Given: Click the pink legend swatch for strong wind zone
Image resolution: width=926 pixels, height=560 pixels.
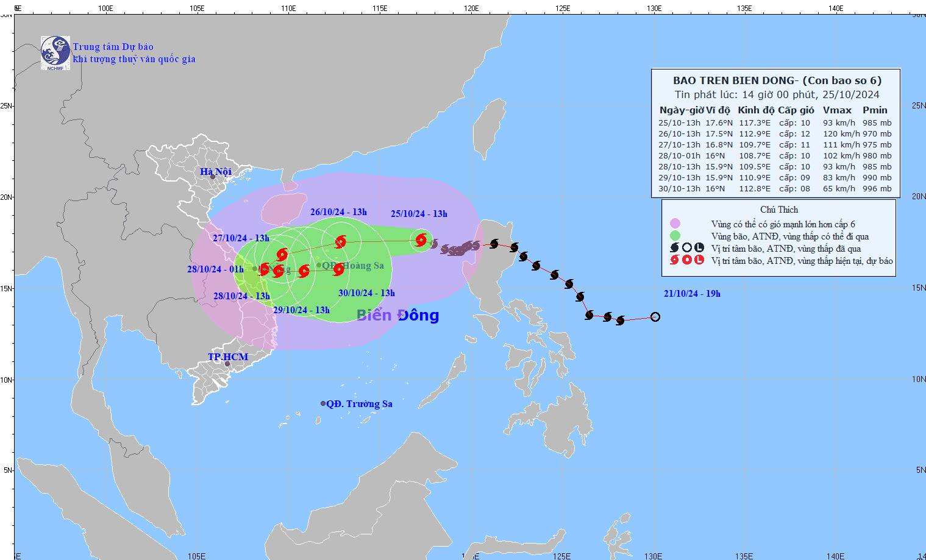Looking at the screenshot, I should [677, 224].
